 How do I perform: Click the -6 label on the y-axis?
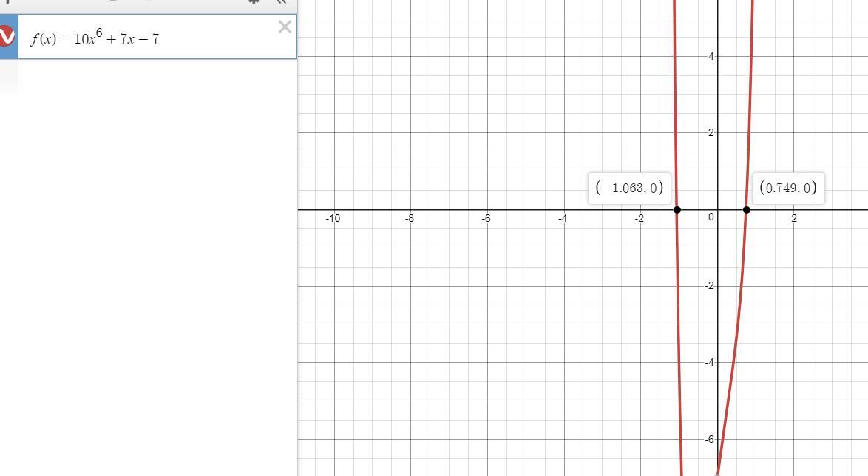[709, 440]
